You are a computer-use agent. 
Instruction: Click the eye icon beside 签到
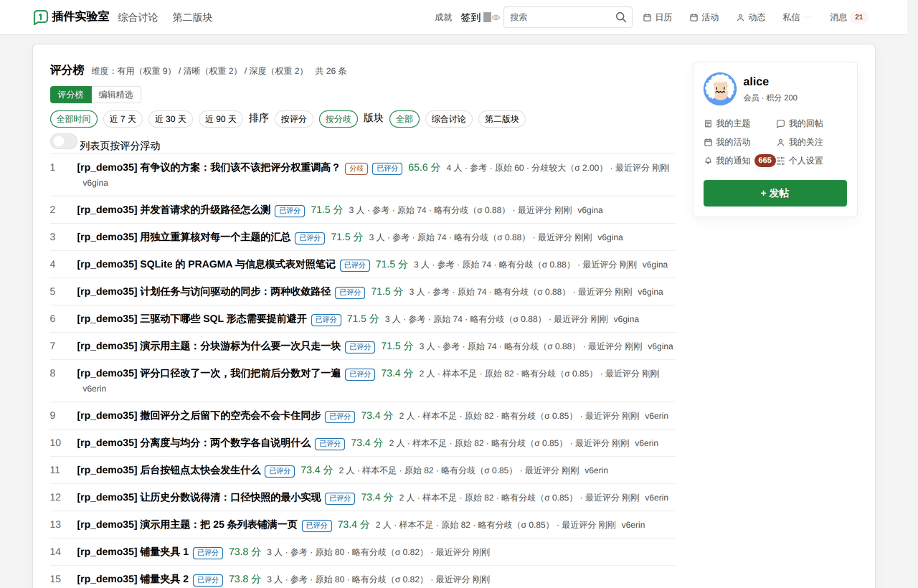[496, 17]
